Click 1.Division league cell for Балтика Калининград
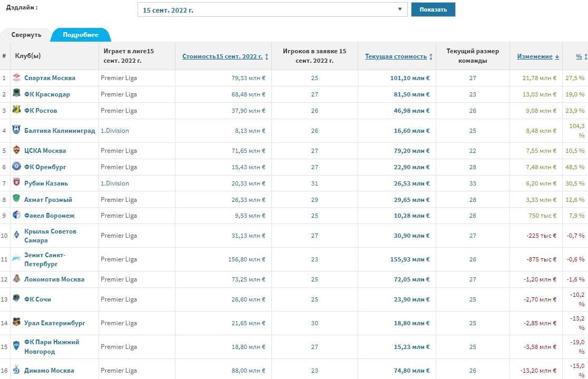This screenshot has height=379, width=588. pos(115,131)
